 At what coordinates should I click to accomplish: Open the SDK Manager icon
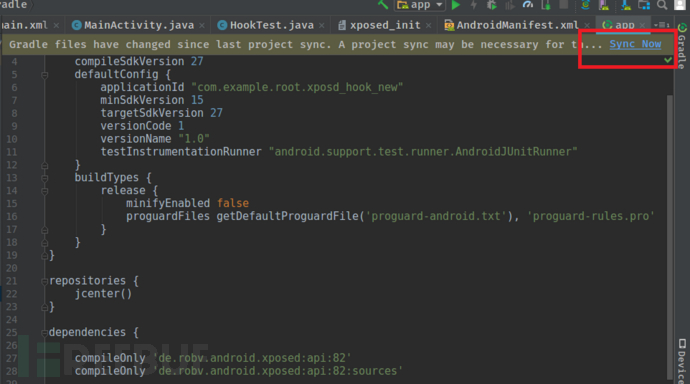[626, 5]
